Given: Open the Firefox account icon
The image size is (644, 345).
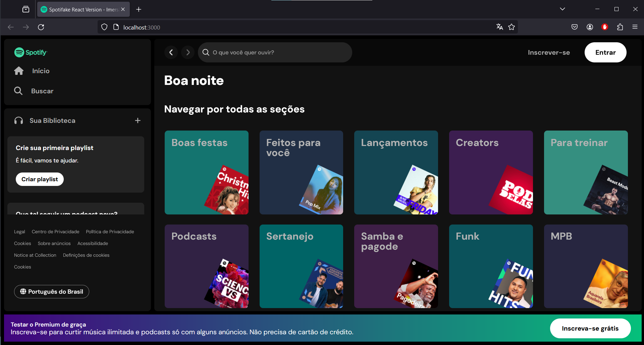Looking at the screenshot, I should [x=590, y=27].
